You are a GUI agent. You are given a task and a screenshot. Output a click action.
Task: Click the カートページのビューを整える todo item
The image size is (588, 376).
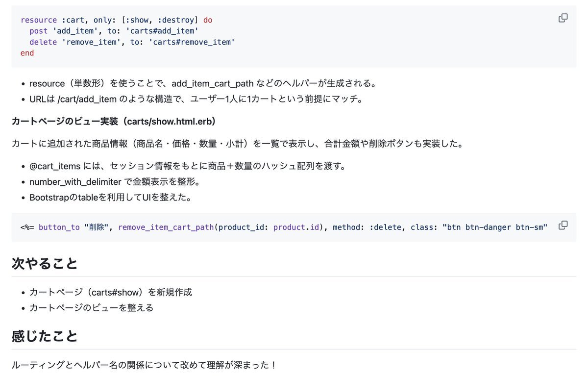pos(92,308)
